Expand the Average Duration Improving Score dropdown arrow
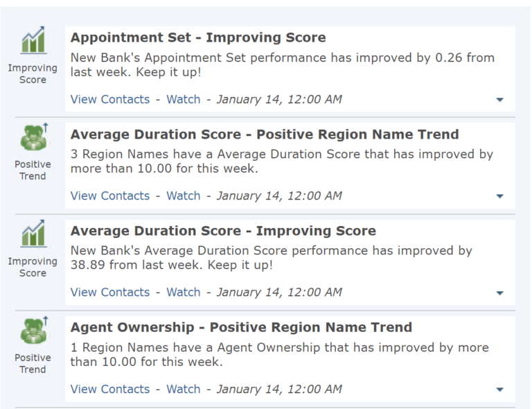Image resolution: width=532 pixels, height=409 pixels. click(x=499, y=293)
